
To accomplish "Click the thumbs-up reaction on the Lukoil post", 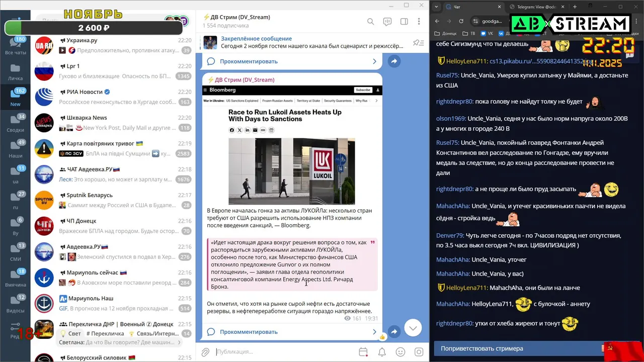I will (x=382, y=336).
